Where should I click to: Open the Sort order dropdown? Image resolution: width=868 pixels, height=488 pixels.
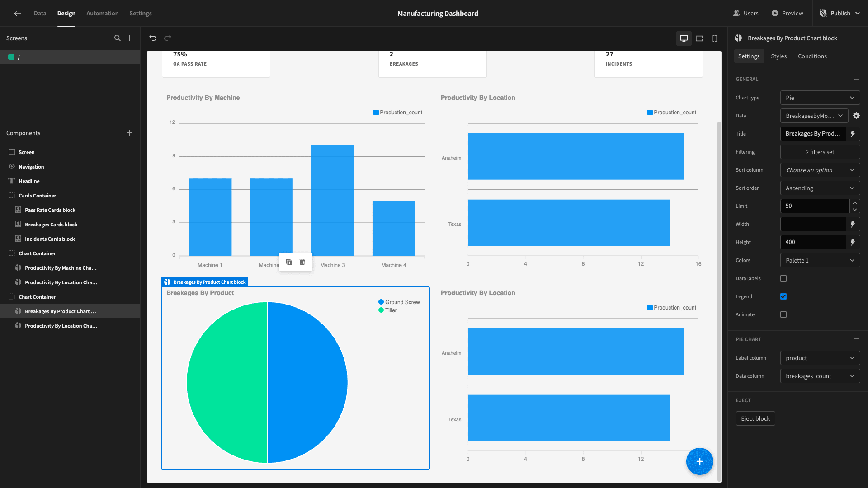pos(820,188)
